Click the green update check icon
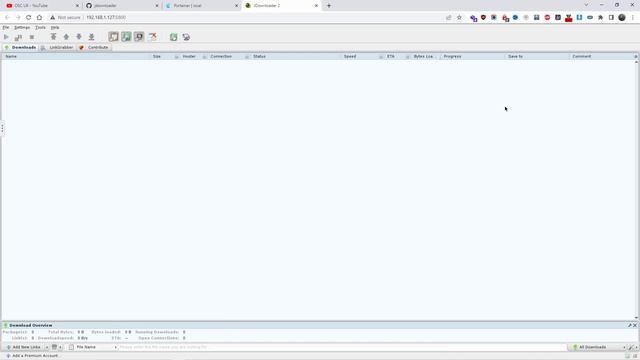 173,37
